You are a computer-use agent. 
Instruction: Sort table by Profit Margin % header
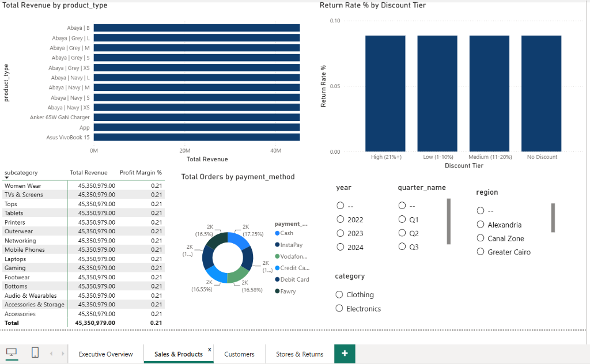pos(141,173)
